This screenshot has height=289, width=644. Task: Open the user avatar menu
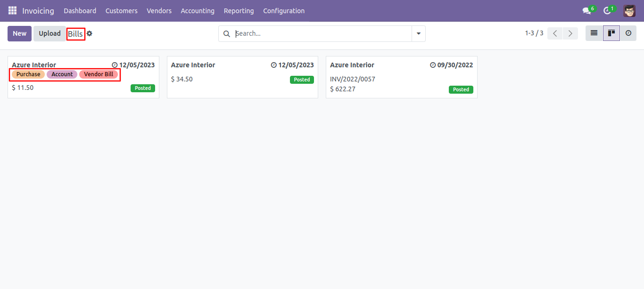pos(629,10)
